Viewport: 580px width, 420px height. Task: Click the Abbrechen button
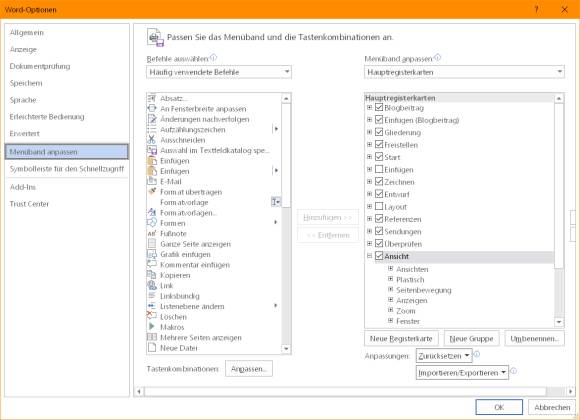pos(552,407)
